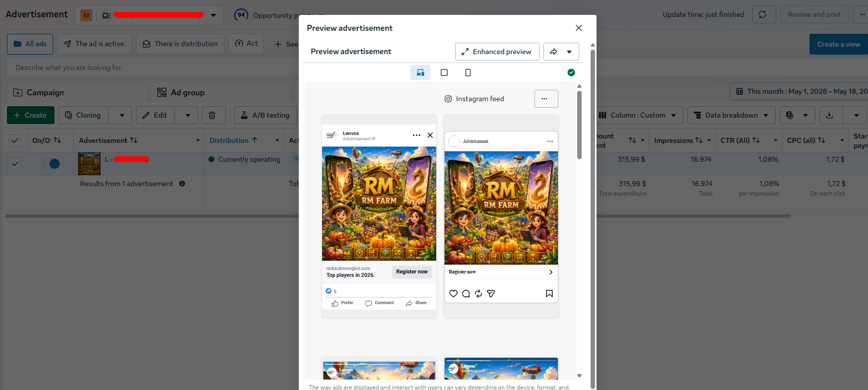Image resolution: width=868 pixels, height=390 pixels.
Task: Open the Column: Custom dropdown
Action: (638, 115)
